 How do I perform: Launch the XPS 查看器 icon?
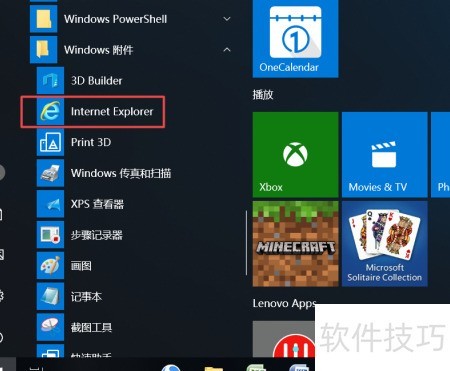(x=50, y=204)
